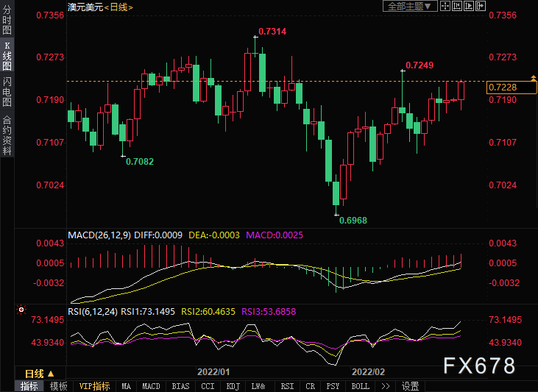Open the 全部主题 theme dropdown
Image resolution: width=538 pixels, height=392 pixels.
click(x=410, y=6)
